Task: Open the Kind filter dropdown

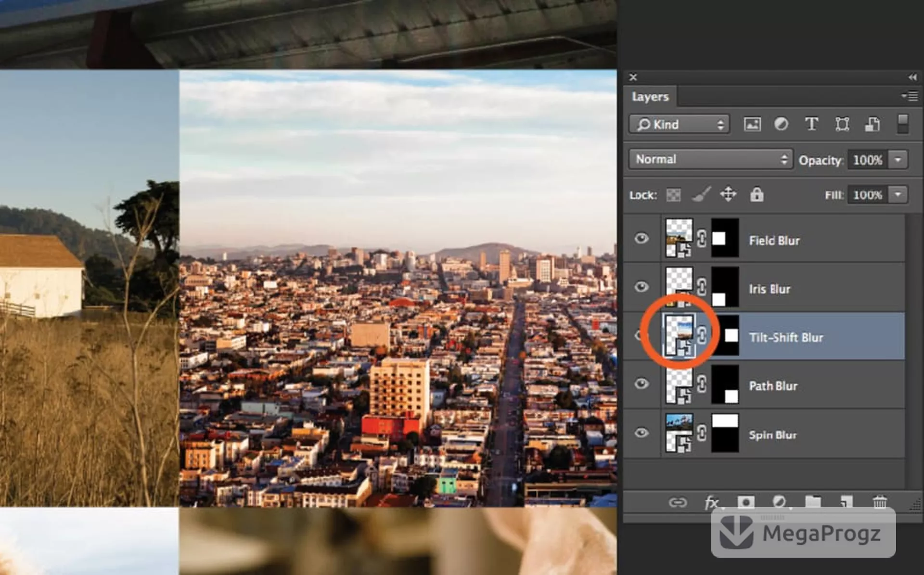Action: point(679,124)
